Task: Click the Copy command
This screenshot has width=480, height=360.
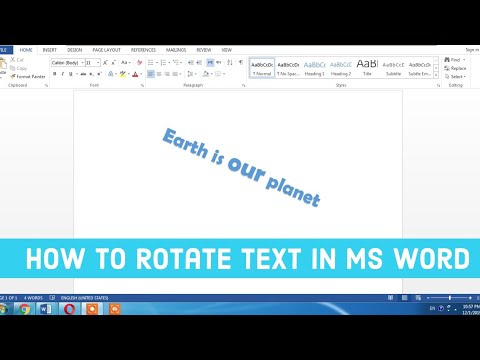Action: [x=18, y=68]
